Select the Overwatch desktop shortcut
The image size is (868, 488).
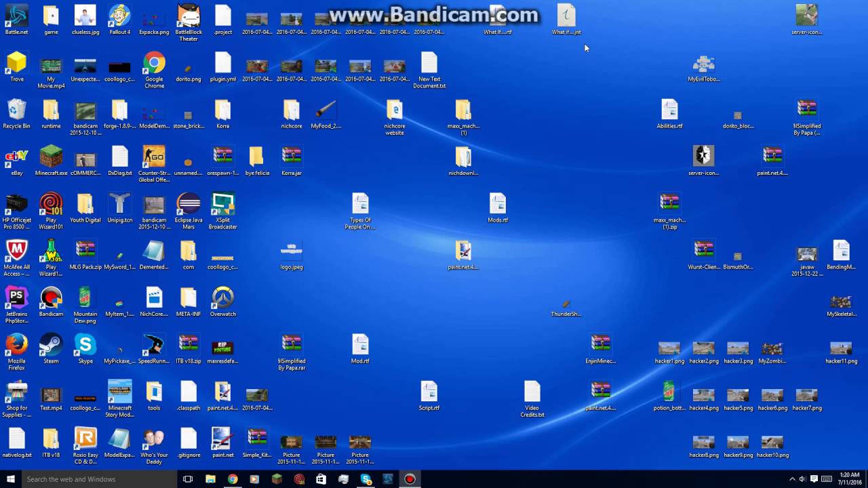(222, 301)
